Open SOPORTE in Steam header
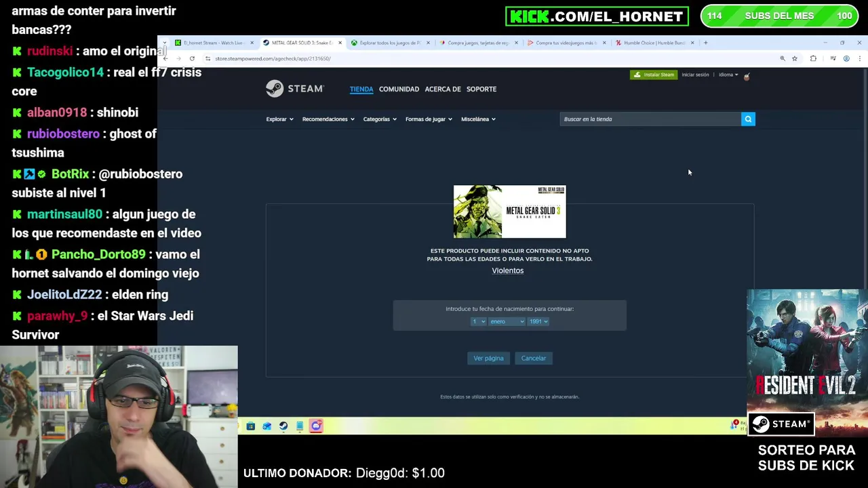 click(481, 89)
